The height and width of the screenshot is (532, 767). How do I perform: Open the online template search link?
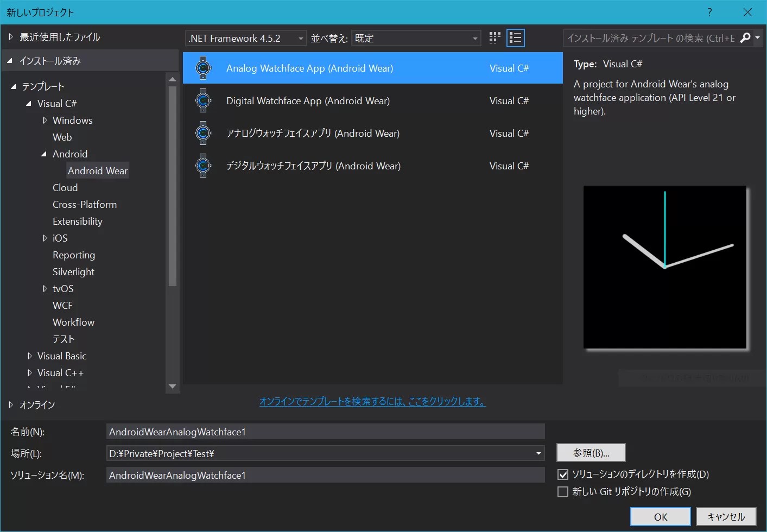click(372, 401)
